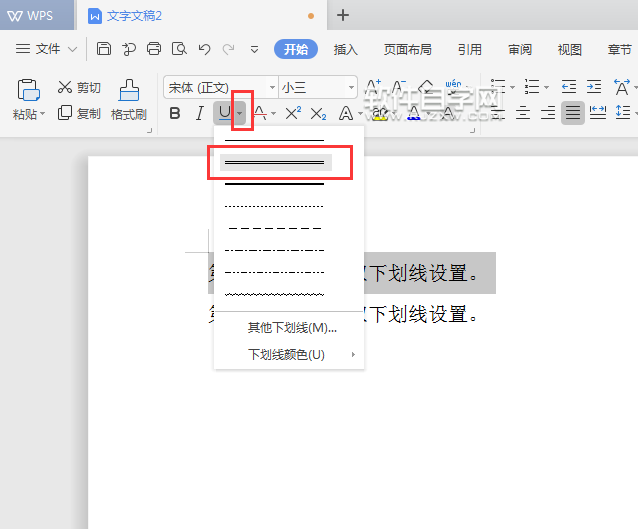Image resolution: width=638 pixels, height=529 pixels.
Task: Copy selection with 复制
Action: [79, 113]
